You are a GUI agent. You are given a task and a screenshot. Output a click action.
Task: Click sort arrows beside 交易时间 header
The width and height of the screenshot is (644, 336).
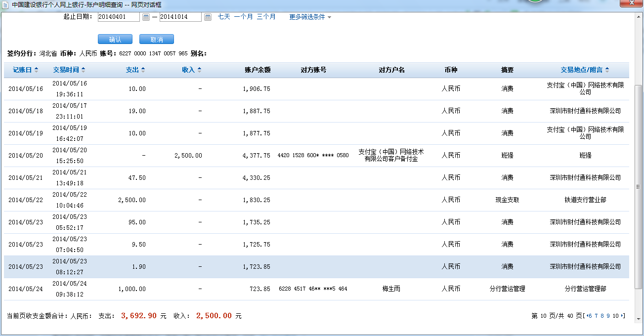83,70
